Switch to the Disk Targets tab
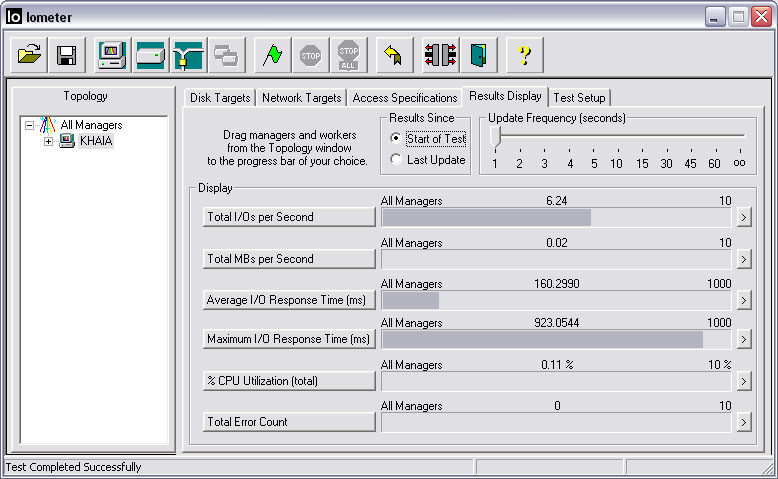Screen dimensions: 778x479 (220, 98)
